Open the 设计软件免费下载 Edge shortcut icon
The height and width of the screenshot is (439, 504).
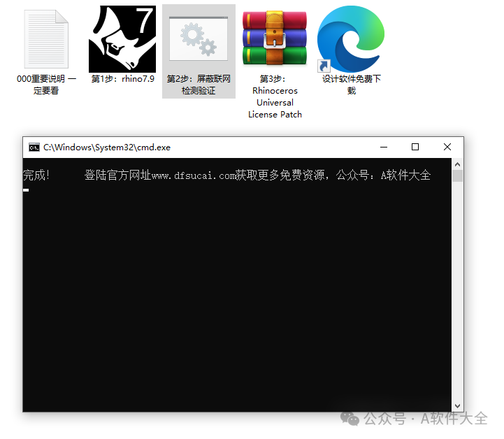point(351,39)
